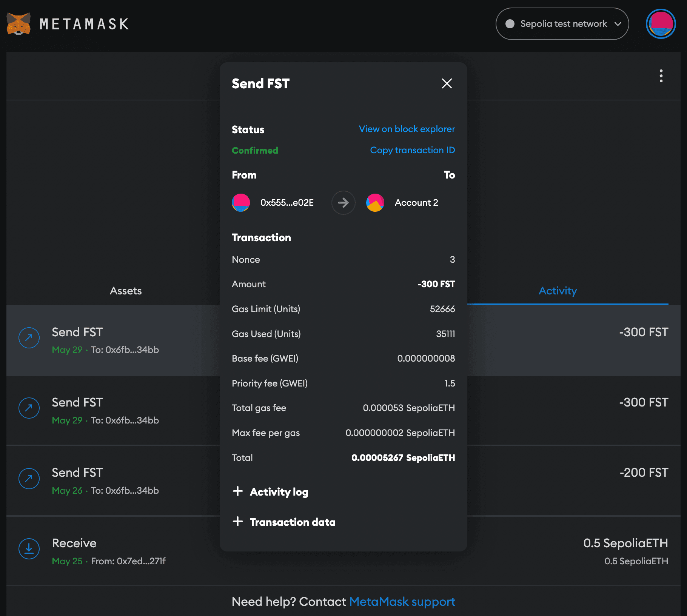Click send arrow icon of May 26 transaction
The image size is (687, 616).
29,479
